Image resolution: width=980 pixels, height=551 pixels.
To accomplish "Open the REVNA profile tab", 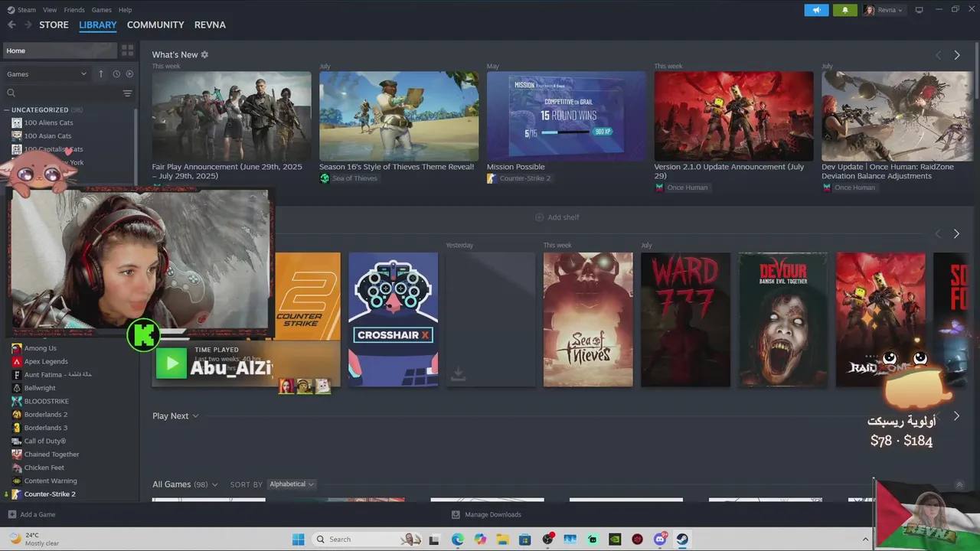I will [x=210, y=24].
